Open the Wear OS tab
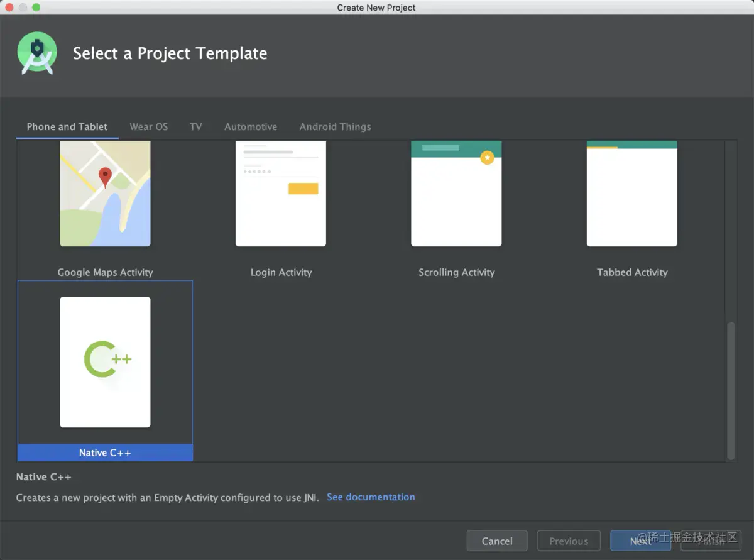Image resolution: width=754 pixels, height=560 pixels. click(x=149, y=126)
